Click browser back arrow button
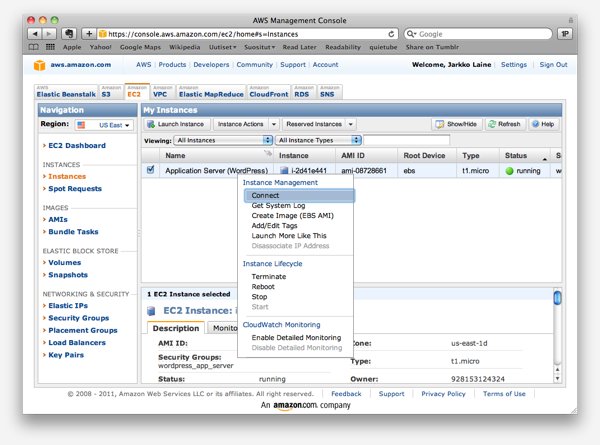600x445 pixels. pyautogui.click(x=35, y=33)
